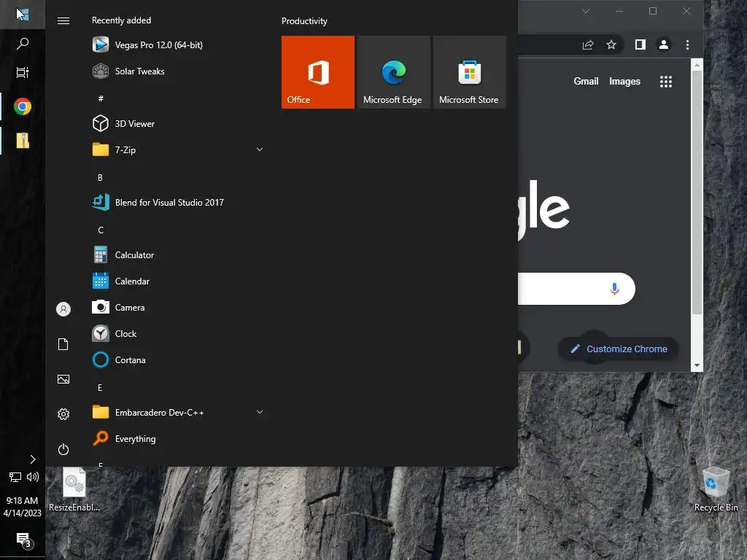Jump to the # letter header
747x560 pixels.
click(x=101, y=98)
